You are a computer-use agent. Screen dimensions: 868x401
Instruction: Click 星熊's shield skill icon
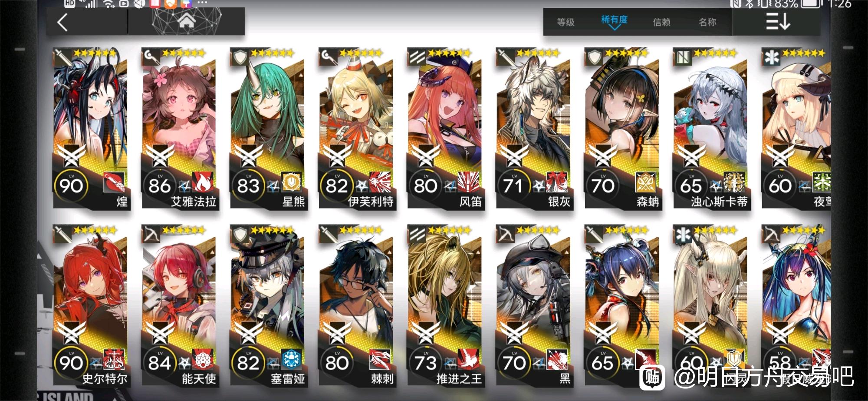[x=292, y=182]
